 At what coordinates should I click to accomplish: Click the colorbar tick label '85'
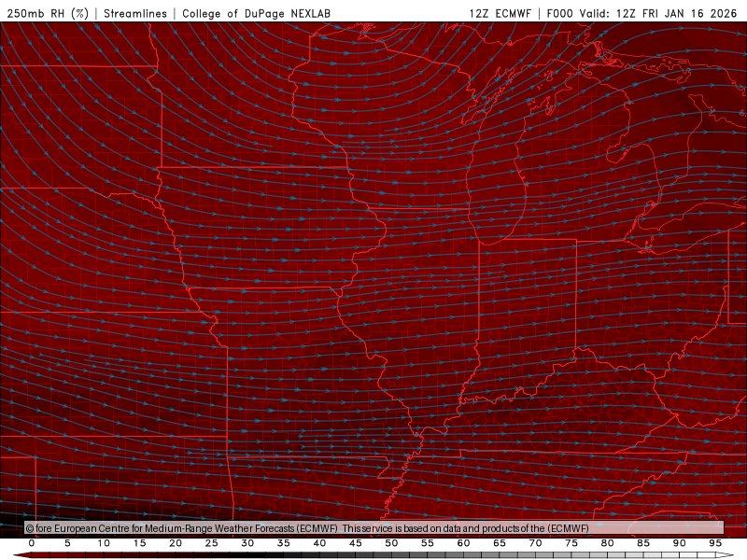point(643,543)
